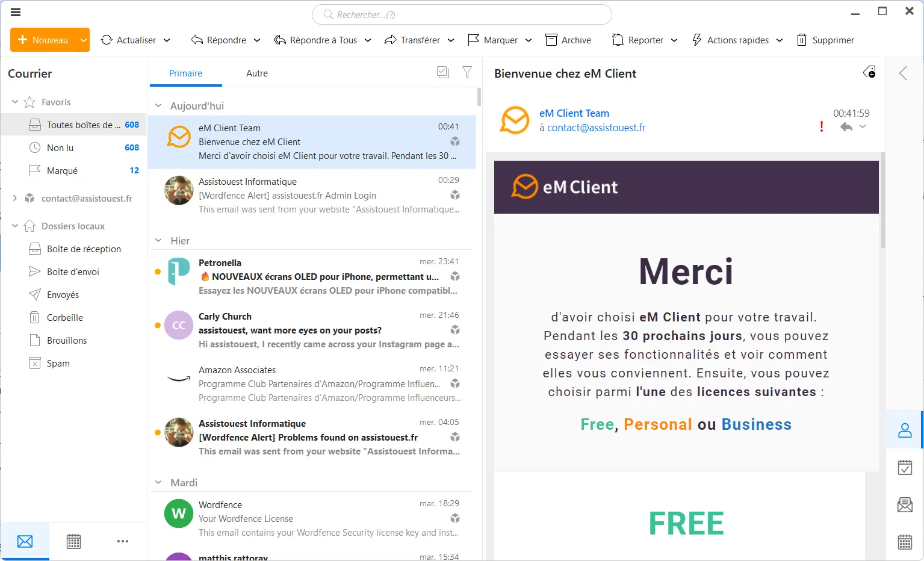
Task: Click Petronella sender avatar
Action: (x=179, y=271)
